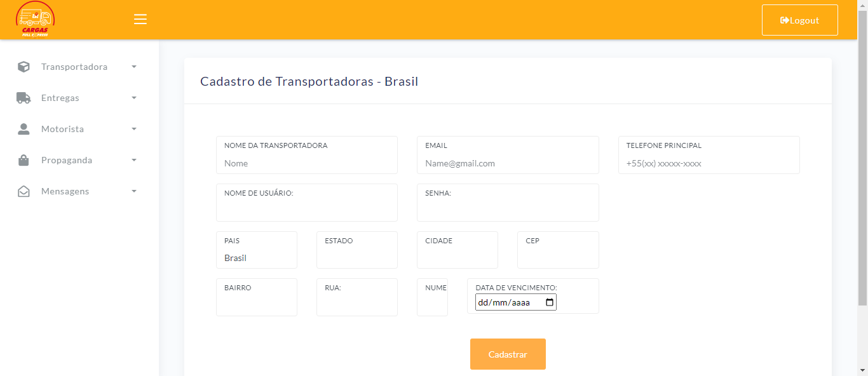868x376 pixels.
Task: Click the Propaganda shopping bag icon
Action: tap(24, 160)
